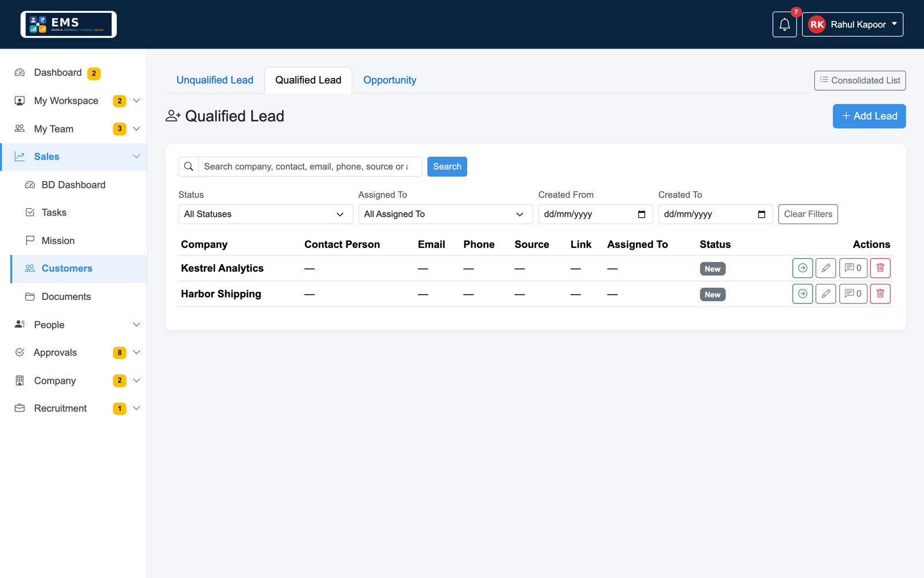Viewport: 924px width, 578px height.
Task: Delete the Harbor Shipping lead
Action: point(880,294)
